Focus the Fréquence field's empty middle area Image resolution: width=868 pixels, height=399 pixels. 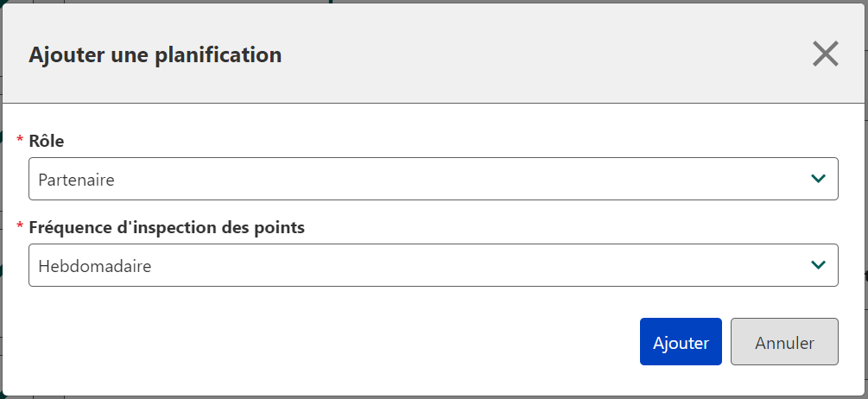coord(471,265)
